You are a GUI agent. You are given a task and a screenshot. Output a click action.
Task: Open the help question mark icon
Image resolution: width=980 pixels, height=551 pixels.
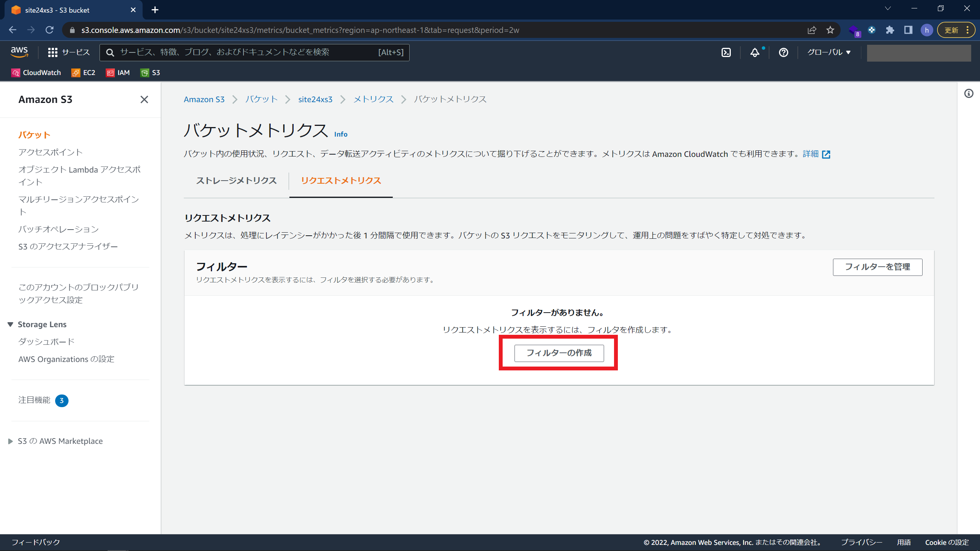point(783,52)
